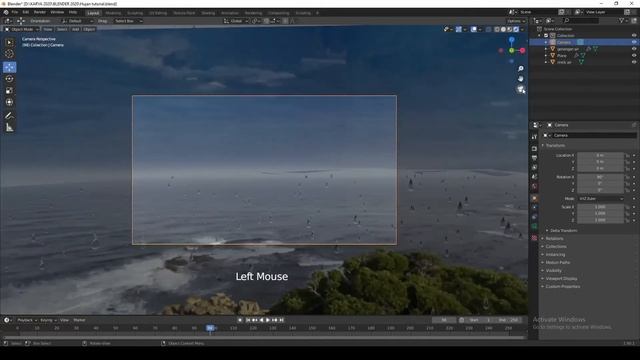Open rotation Mode XYZ Euler dropdown

[x=601, y=199]
